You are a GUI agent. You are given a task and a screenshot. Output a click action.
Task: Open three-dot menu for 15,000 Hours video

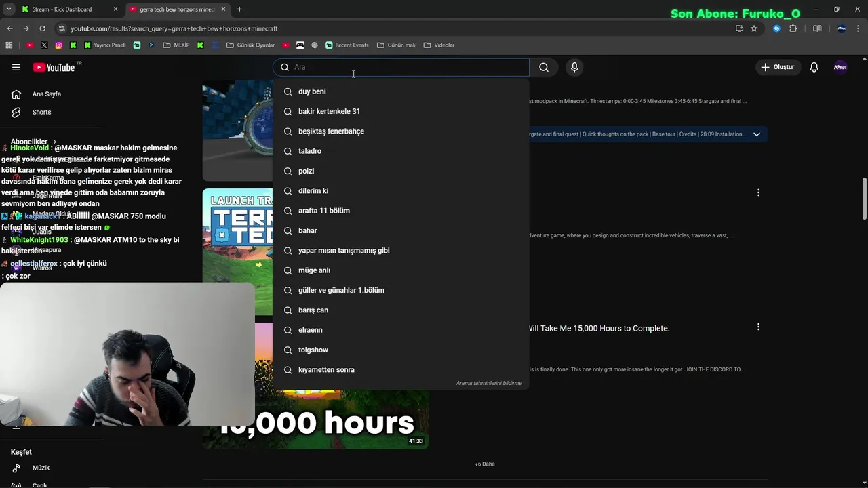click(x=758, y=327)
